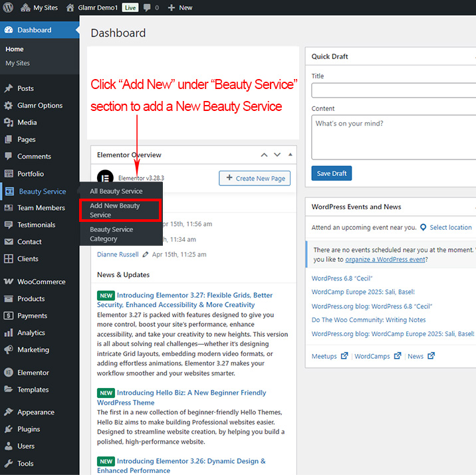Click the Beauty Service icon

point(10,191)
